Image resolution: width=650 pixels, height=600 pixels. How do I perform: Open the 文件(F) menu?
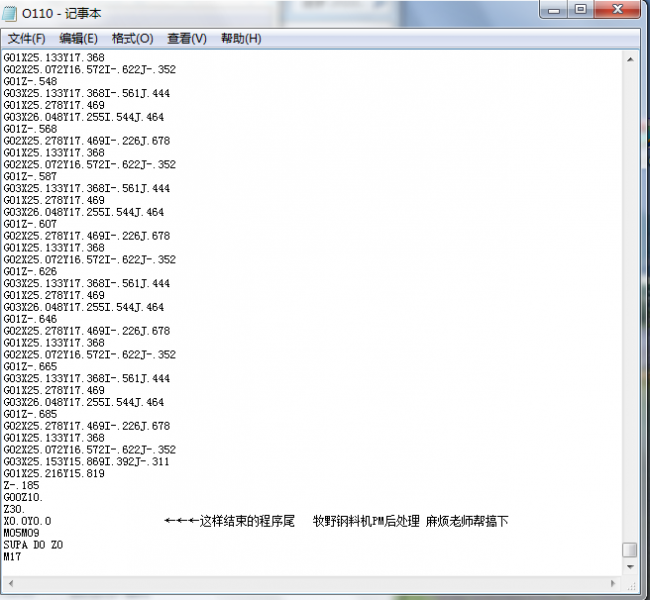[27, 39]
